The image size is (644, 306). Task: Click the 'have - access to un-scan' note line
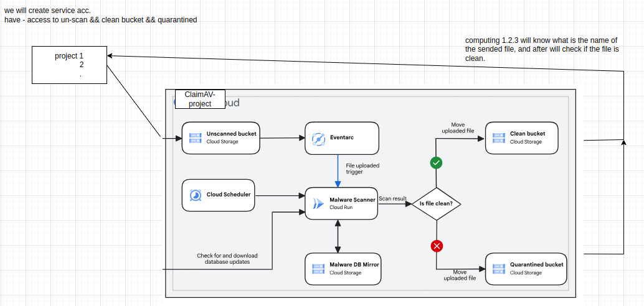[101, 20]
